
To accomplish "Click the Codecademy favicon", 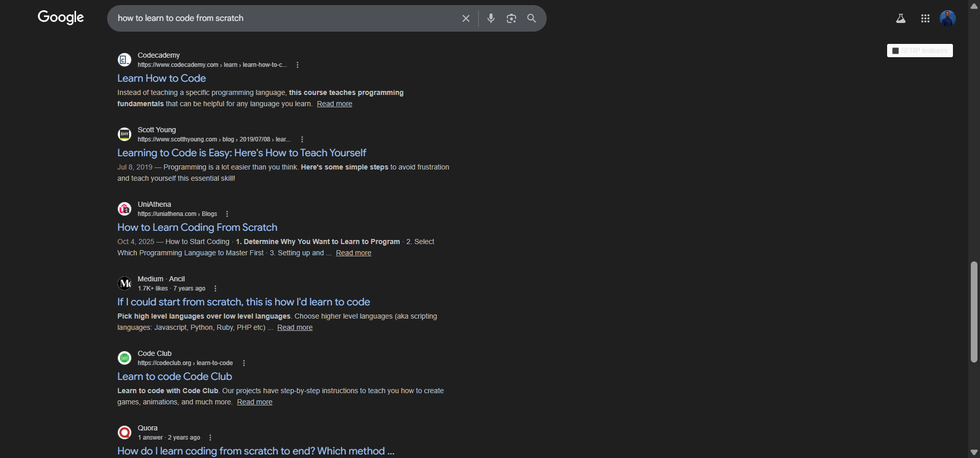I will pyautogui.click(x=125, y=60).
